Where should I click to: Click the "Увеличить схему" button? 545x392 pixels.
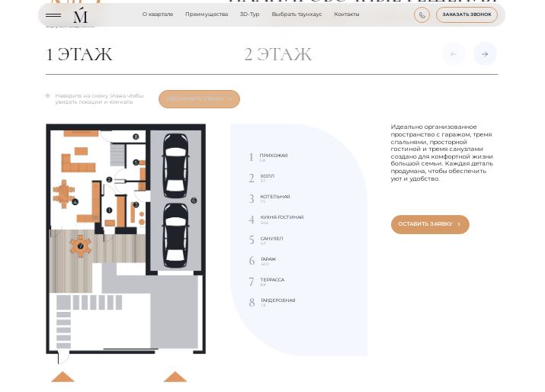199,99
